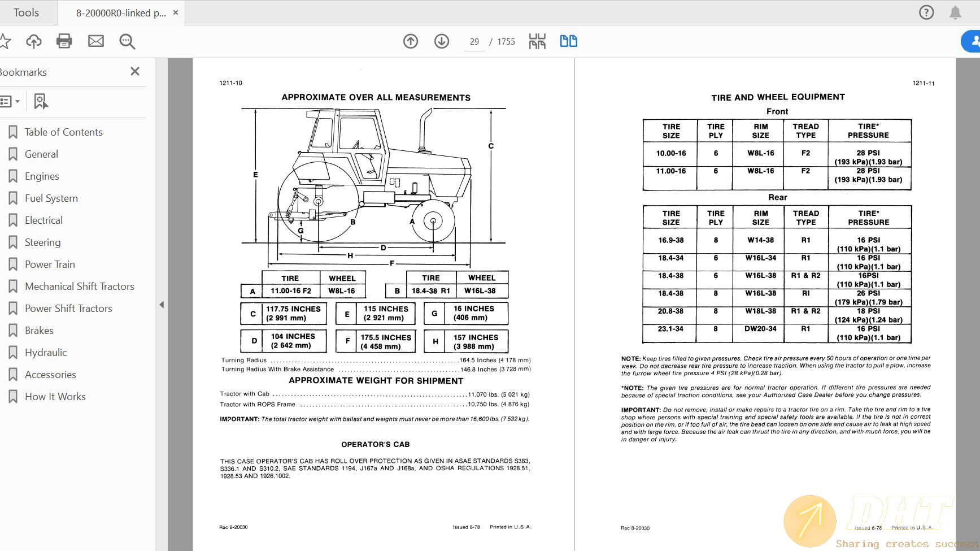Email the PDF file
The height and width of the screenshot is (551, 980).
[x=95, y=41]
